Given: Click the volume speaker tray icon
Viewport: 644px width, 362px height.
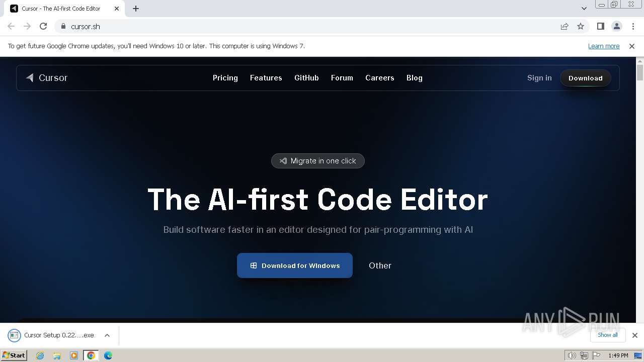Looking at the screenshot, I should tap(572, 355).
